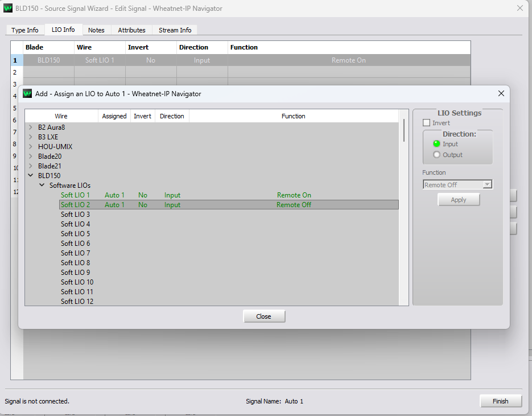This screenshot has height=416, width=532.
Task: Toggle the Invert checkbox in LIO Settings
Action: pyautogui.click(x=427, y=123)
